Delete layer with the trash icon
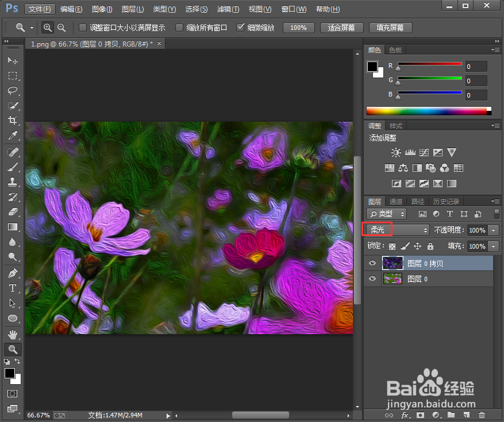 [482, 415]
